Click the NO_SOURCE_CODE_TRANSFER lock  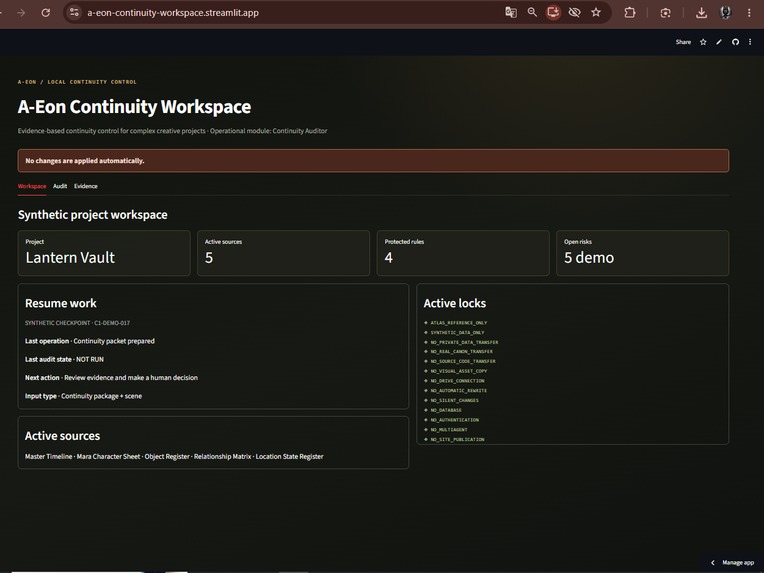[x=463, y=361]
